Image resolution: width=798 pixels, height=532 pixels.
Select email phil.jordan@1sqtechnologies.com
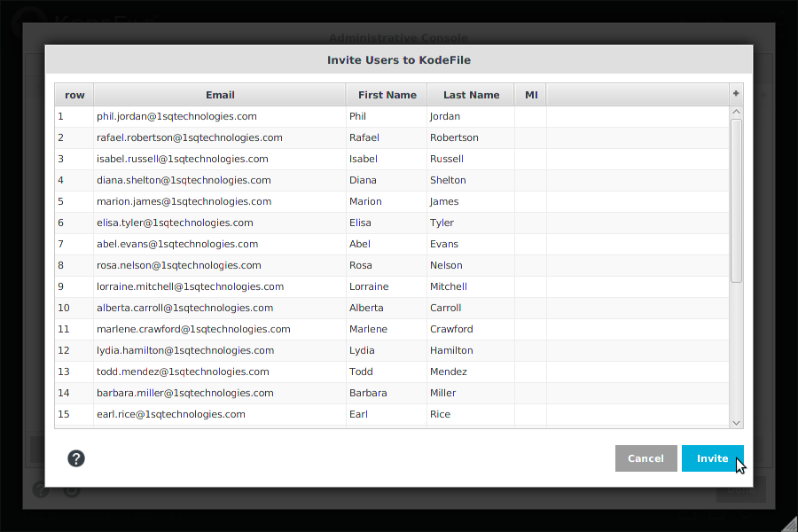pyautogui.click(x=220, y=116)
